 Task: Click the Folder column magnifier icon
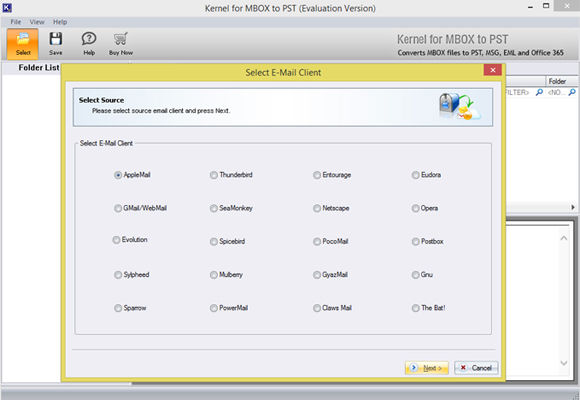coord(572,92)
